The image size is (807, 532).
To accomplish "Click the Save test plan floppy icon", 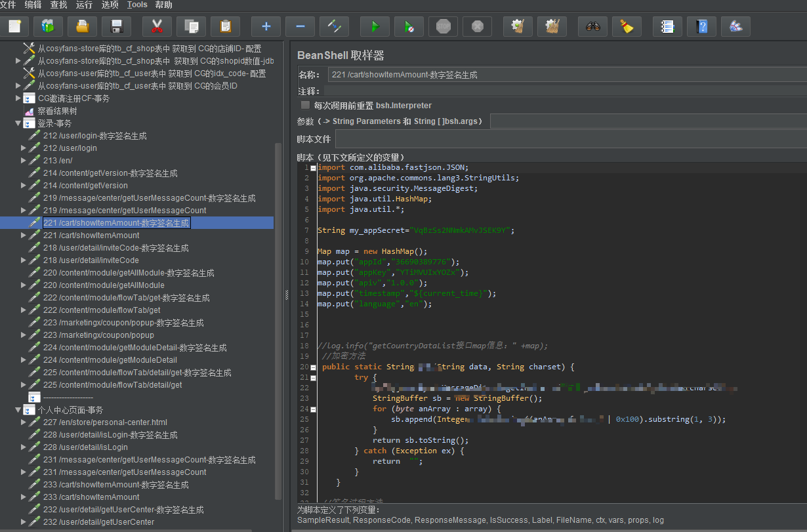I will tap(117, 26).
